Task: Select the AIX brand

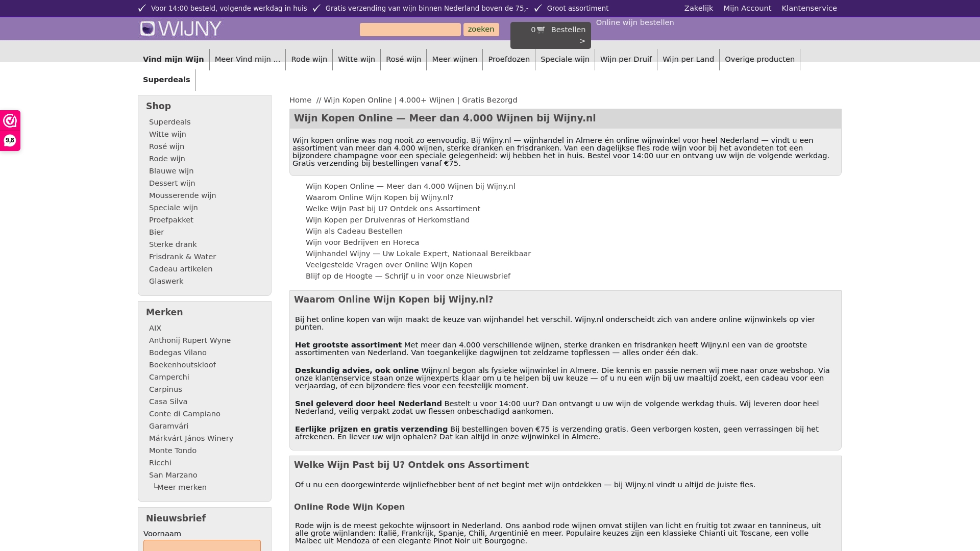Action: click(x=155, y=328)
